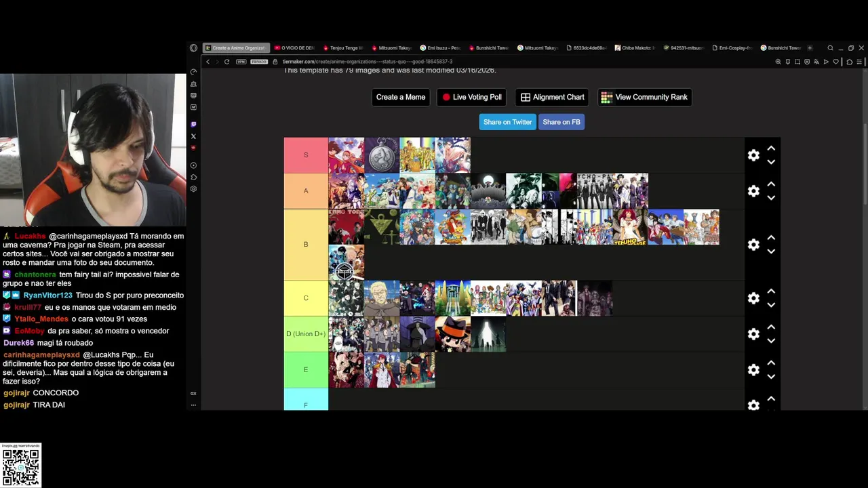Image resolution: width=868 pixels, height=488 pixels.
Task: Move S tier row up with arrow
Action: click(x=771, y=148)
